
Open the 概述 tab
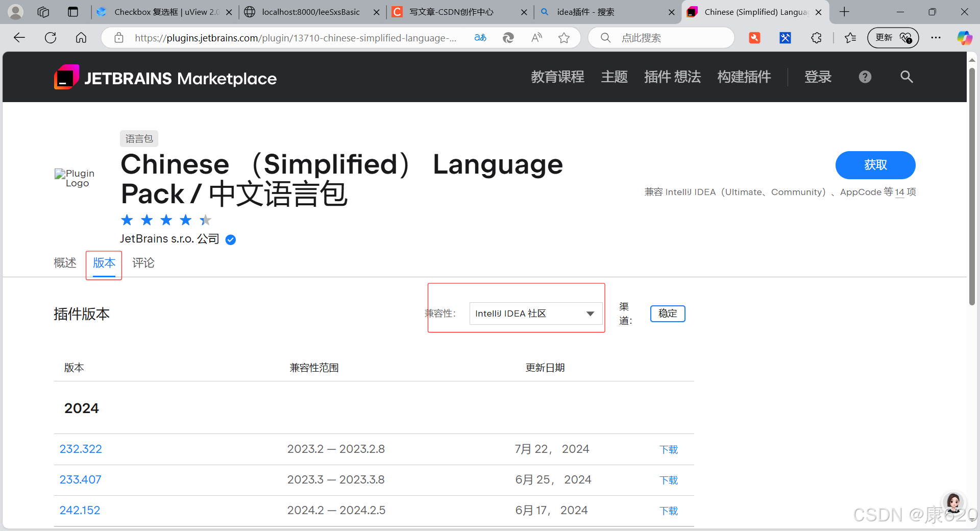point(65,263)
